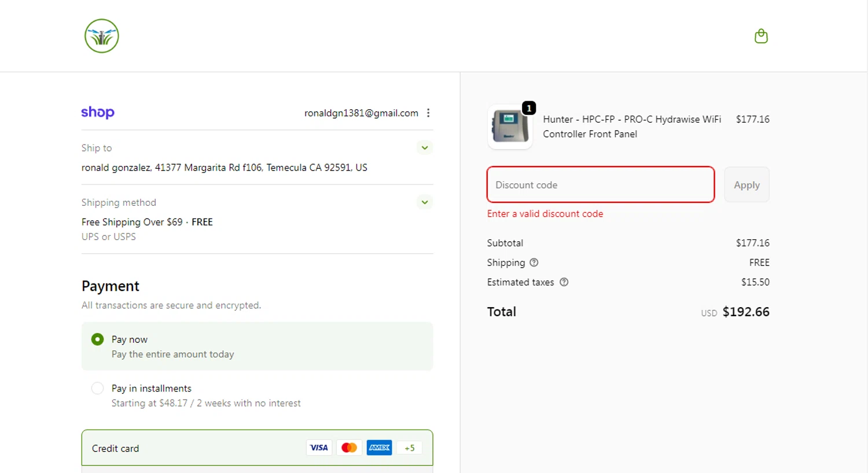Click 'Starting at $48.17 / 2 weeks' text

pos(206,403)
